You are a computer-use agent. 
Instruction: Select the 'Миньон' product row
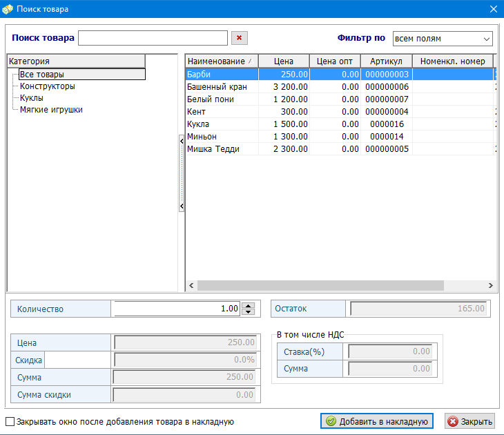(340, 137)
